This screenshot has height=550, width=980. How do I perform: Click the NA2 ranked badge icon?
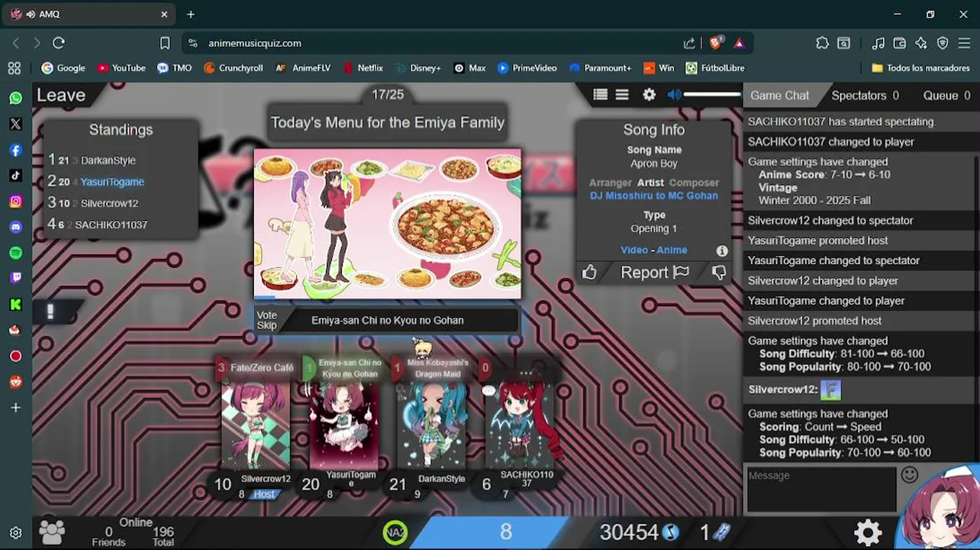395,532
